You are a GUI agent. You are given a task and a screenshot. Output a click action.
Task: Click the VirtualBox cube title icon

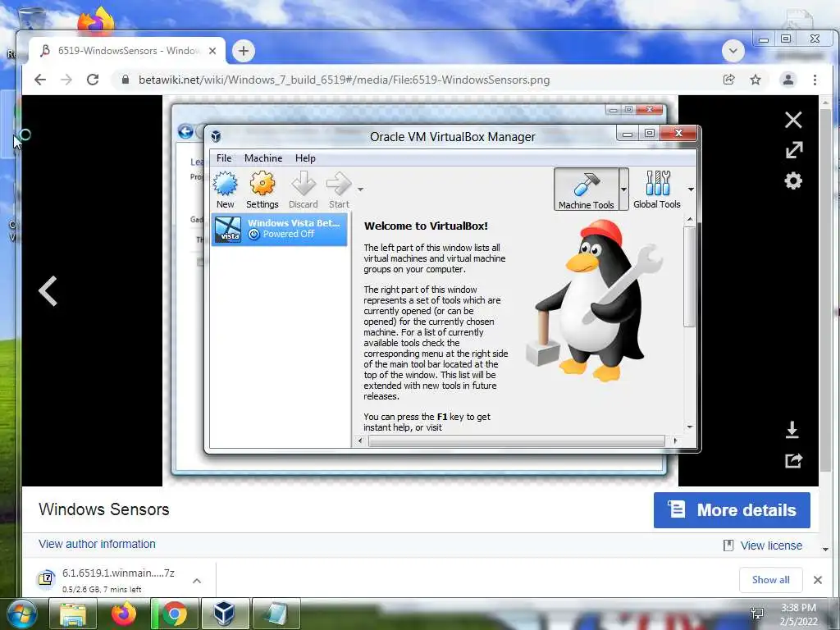click(216, 136)
